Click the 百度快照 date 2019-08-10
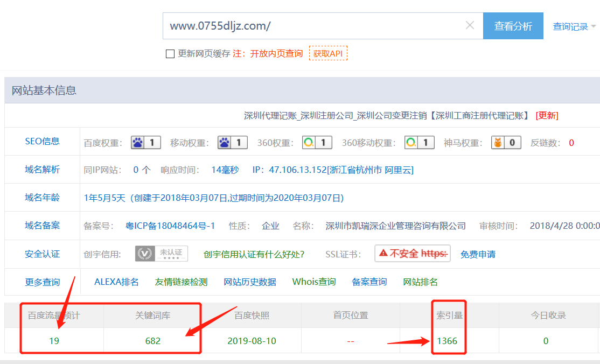 [x=252, y=341]
